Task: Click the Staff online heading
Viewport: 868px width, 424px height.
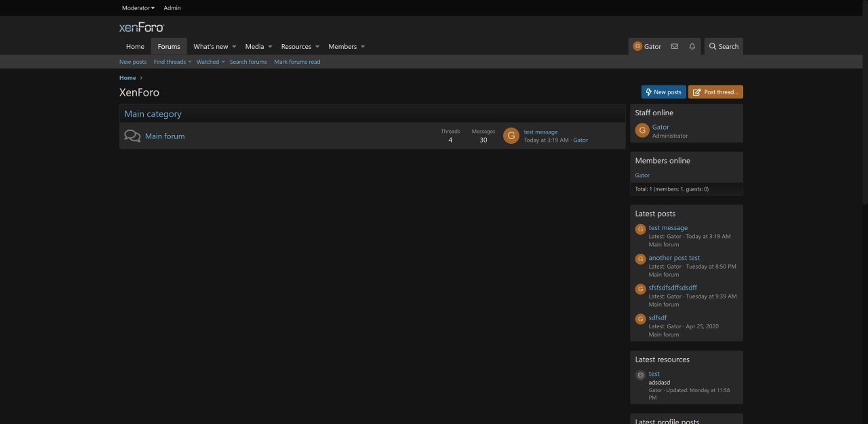Action: pyautogui.click(x=654, y=113)
